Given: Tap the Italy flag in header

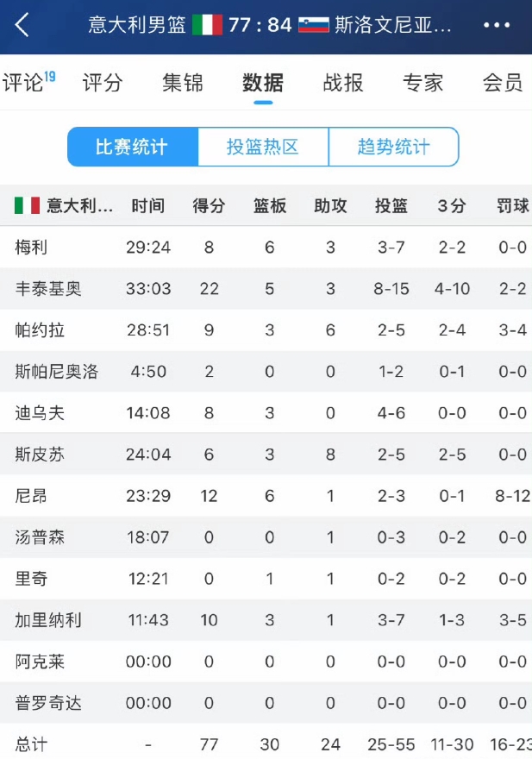Looking at the screenshot, I should point(207,25).
